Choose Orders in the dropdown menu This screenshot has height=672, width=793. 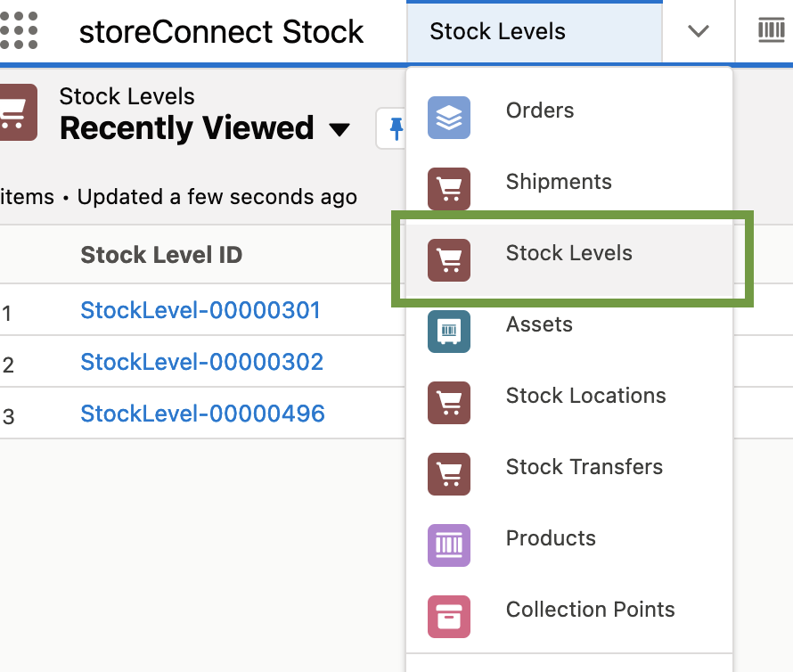540,111
